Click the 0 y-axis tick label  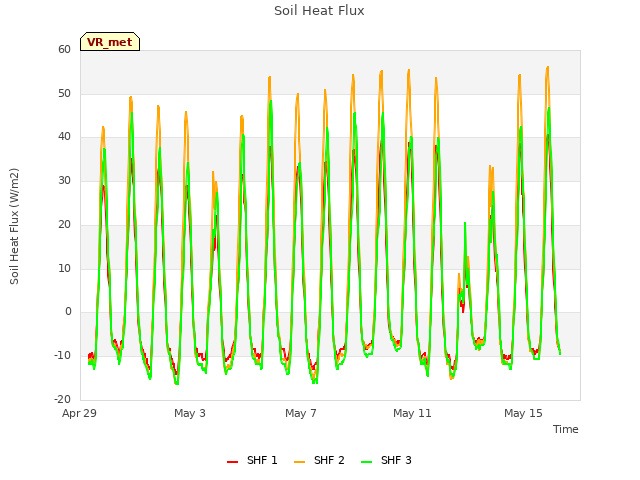tap(68, 312)
